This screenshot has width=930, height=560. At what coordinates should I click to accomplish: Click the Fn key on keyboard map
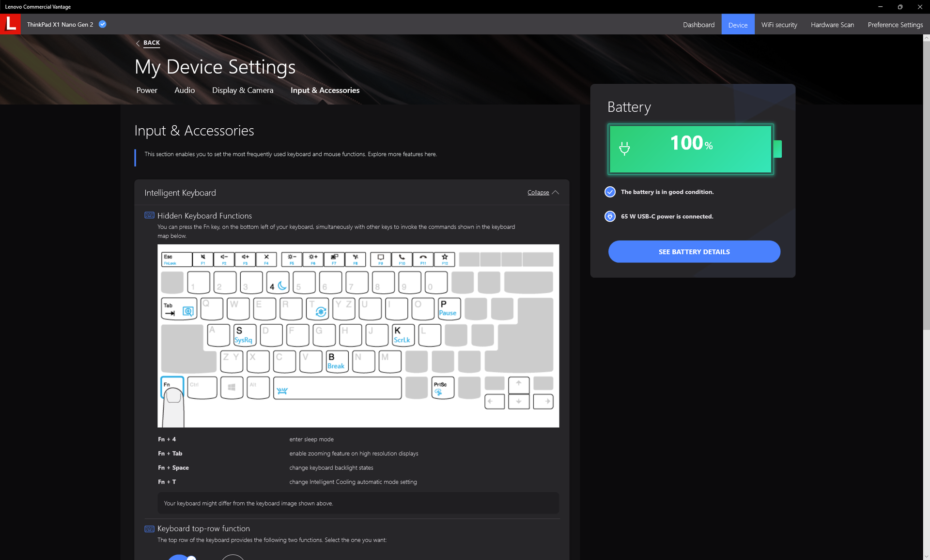point(171,386)
